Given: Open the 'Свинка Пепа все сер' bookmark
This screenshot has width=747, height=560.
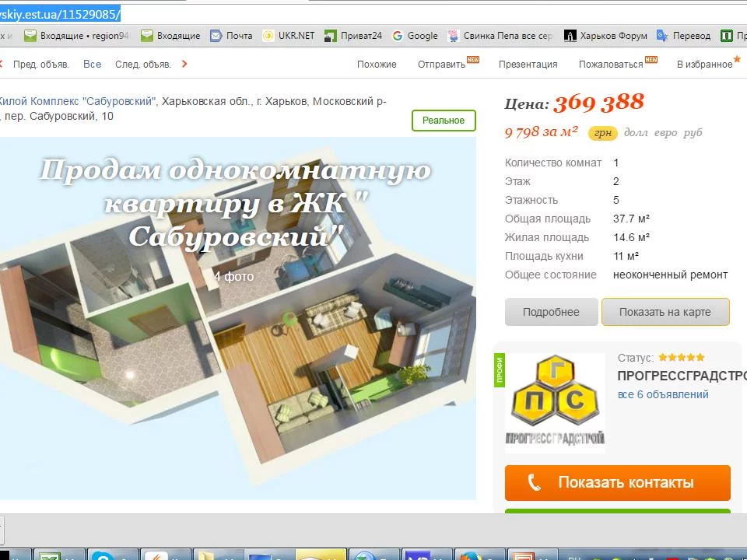Looking at the screenshot, I should coord(500,36).
